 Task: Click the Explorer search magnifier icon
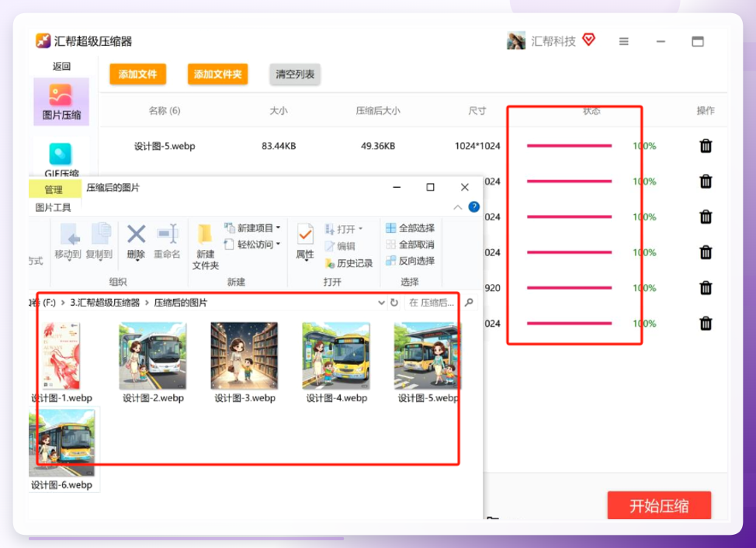click(x=469, y=303)
